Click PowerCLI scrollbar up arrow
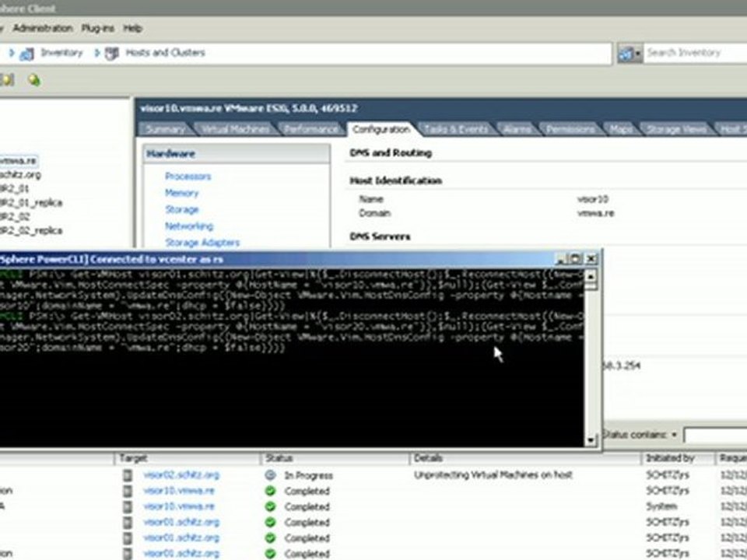The image size is (747, 560). point(591,275)
